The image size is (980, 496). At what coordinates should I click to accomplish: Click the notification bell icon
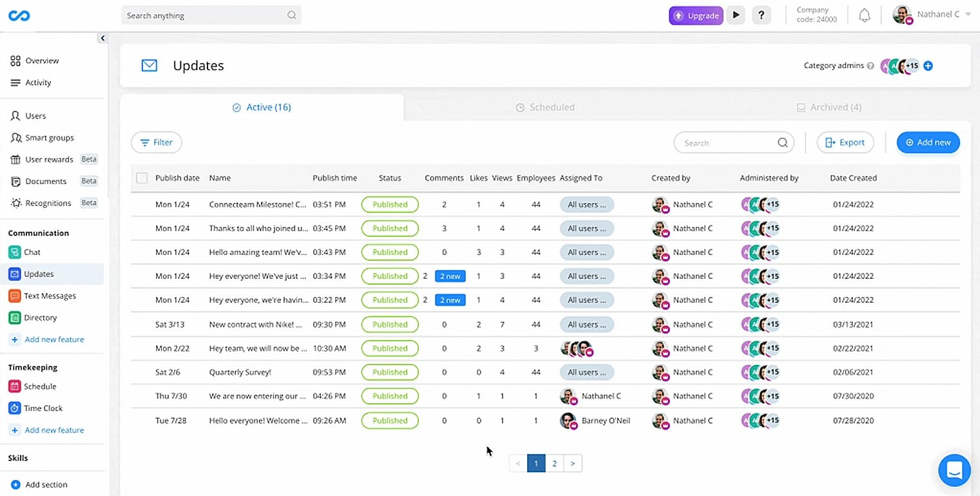point(865,15)
